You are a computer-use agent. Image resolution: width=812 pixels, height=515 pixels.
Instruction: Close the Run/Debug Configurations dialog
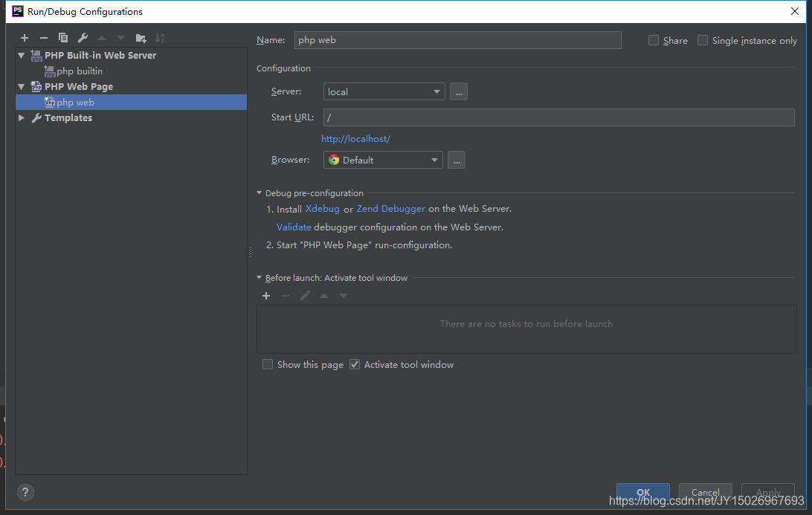pyautogui.click(x=795, y=11)
